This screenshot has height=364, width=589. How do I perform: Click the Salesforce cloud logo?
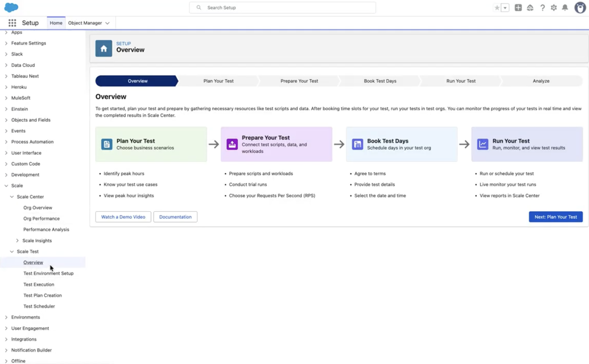(x=11, y=7)
